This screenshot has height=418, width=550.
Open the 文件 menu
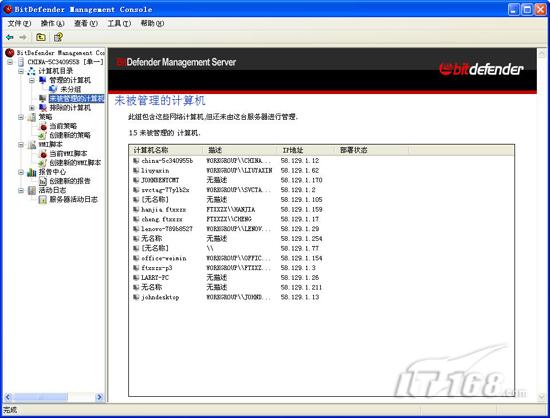pyautogui.click(x=19, y=23)
